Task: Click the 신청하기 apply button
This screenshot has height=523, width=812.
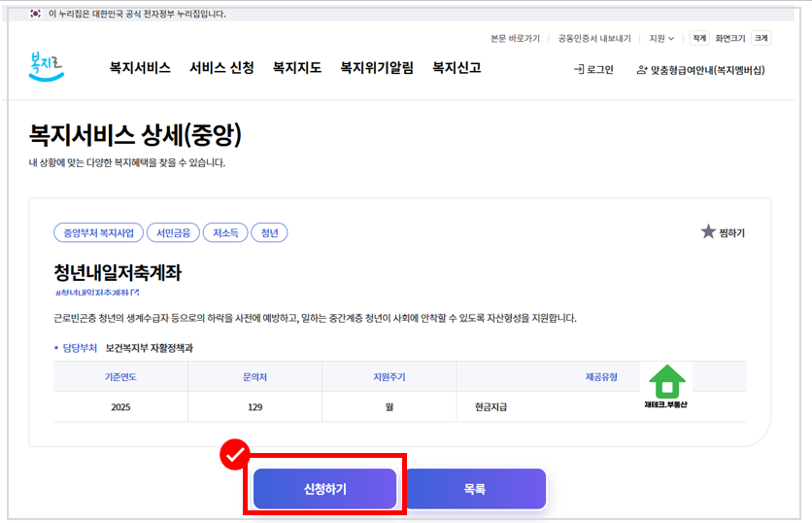Action: [x=324, y=489]
